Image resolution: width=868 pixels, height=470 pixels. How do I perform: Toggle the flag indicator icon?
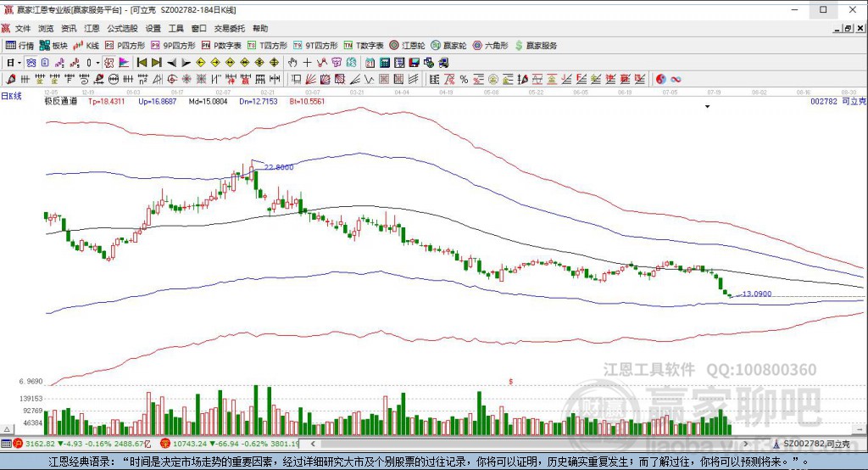(x=124, y=63)
